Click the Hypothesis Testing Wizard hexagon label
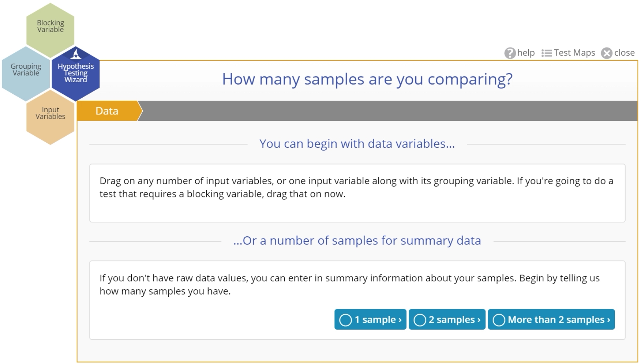Screen dimensions: 641x364 (75, 73)
